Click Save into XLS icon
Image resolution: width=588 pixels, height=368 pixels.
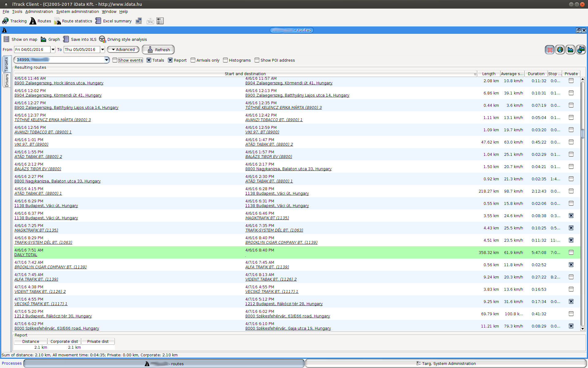tap(66, 39)
